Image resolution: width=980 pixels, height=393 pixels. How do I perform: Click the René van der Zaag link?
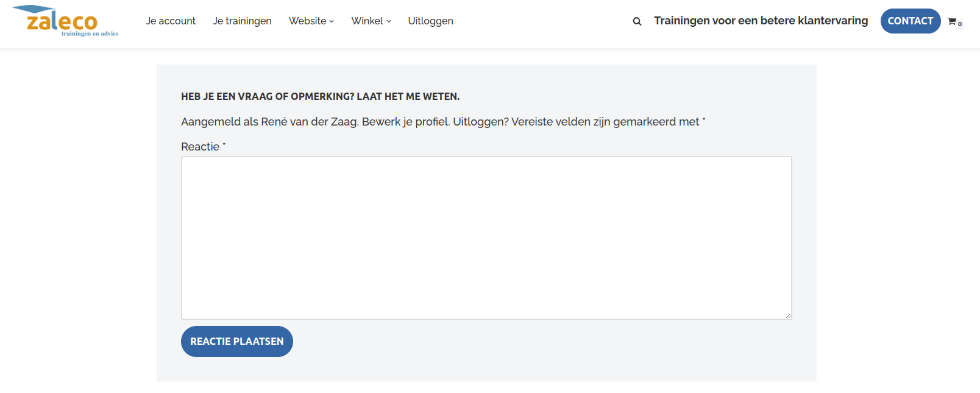310,122
